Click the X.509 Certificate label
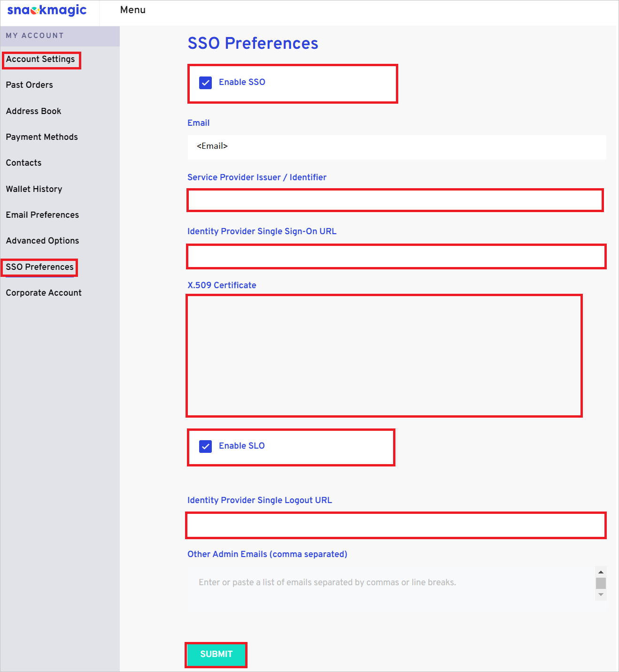The width and height of the screenshot is (619, 672). [x=222, y=285]
